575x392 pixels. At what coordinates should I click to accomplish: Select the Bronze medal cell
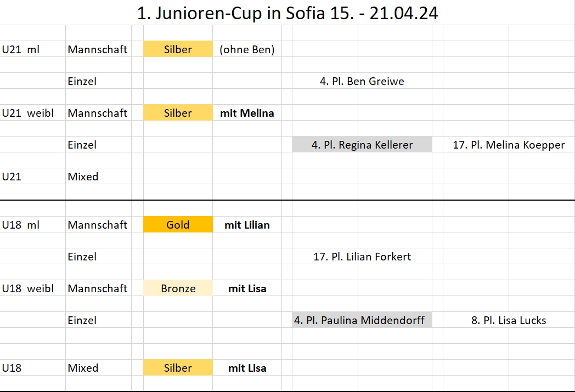tap(178, 288)
